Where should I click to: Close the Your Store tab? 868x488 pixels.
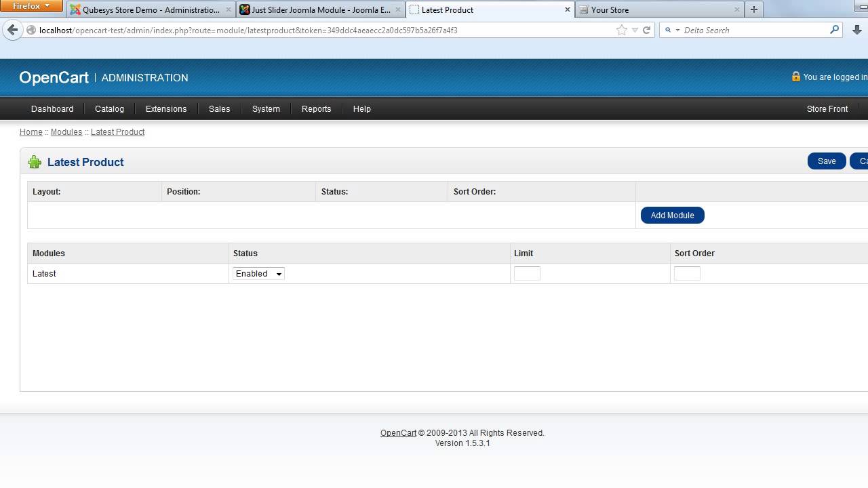pos(737,9)
